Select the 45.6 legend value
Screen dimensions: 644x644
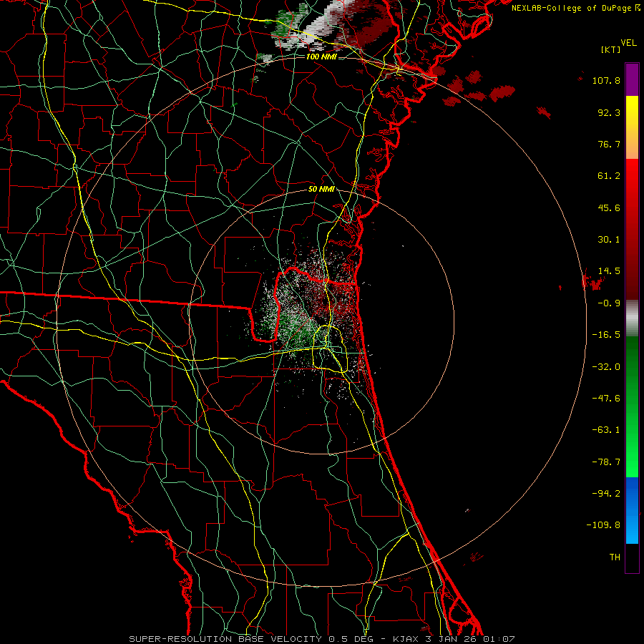pos(609,208)
